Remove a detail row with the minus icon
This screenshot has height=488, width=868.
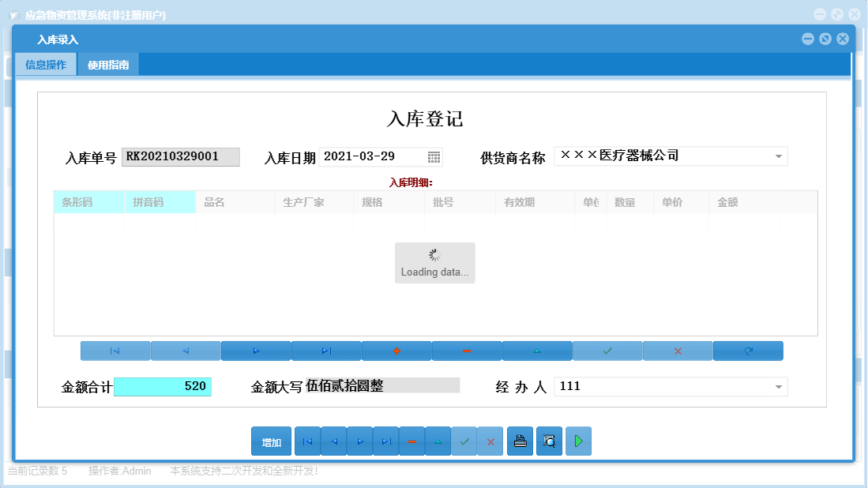466,350
